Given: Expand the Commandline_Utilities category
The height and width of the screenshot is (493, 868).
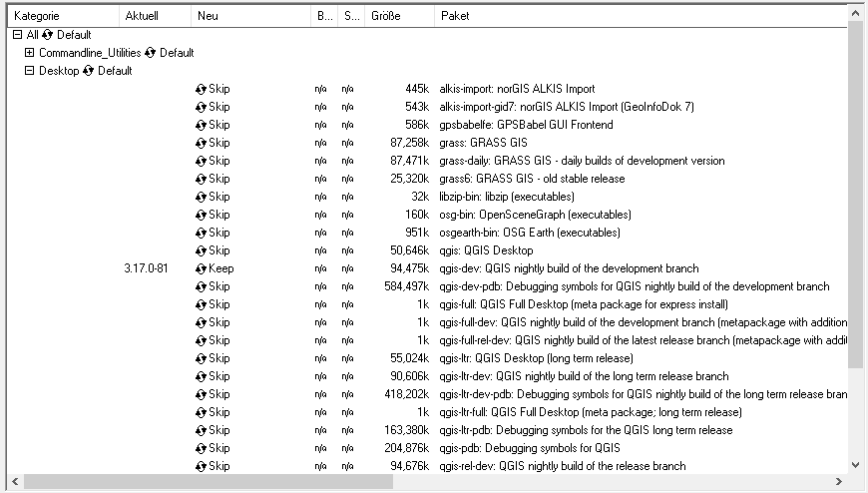Looking at the screenshot, I should click(x=29, y=53).
